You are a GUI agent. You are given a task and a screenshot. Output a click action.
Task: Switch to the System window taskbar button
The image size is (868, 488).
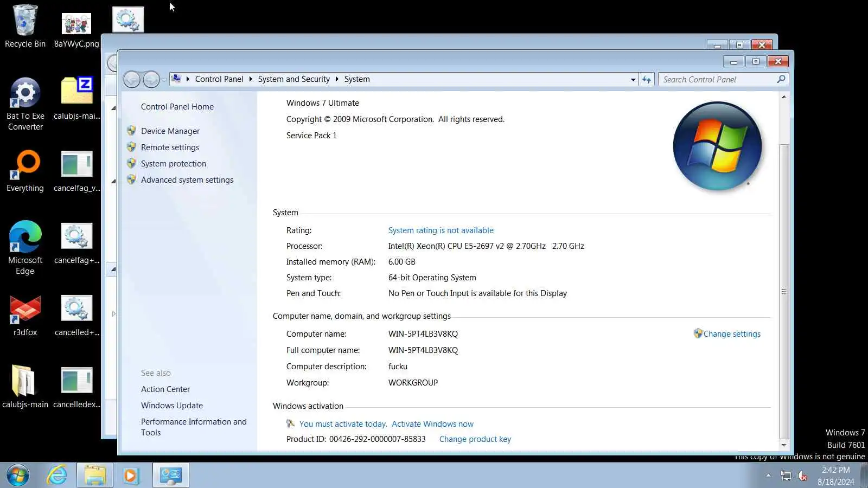coord(171,476)
